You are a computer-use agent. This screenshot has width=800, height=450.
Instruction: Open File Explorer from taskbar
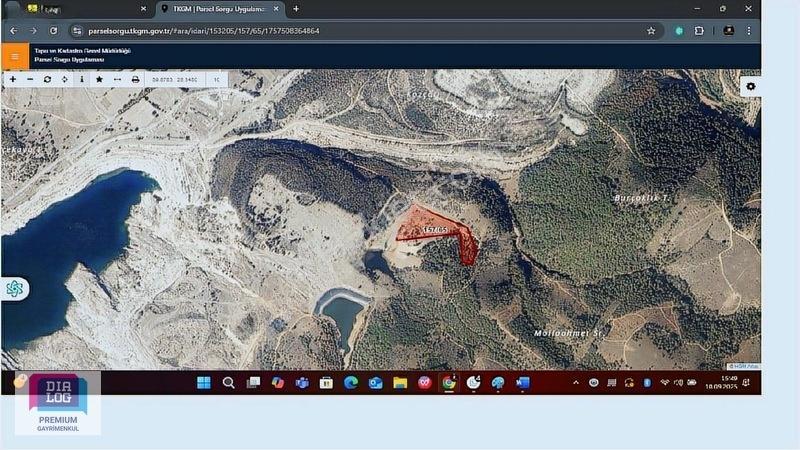click(x=400, y=383)
